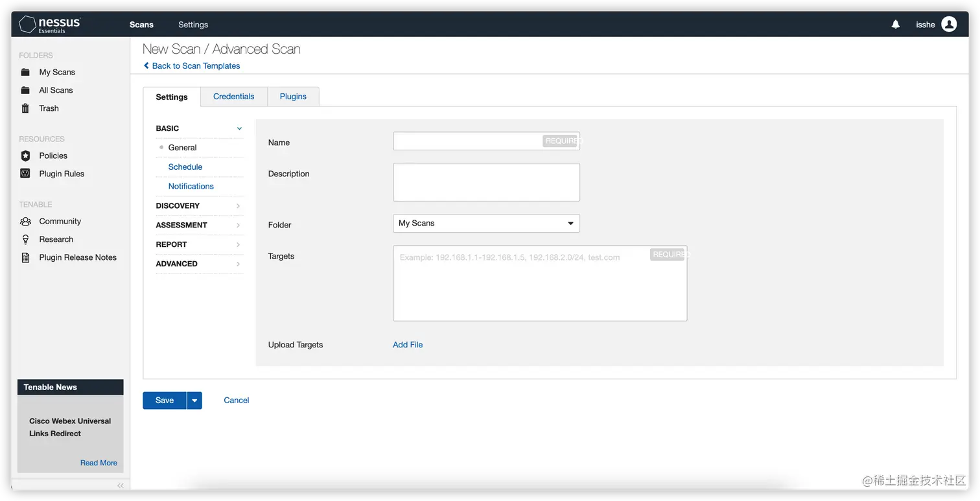
Task: Focus the Name input field
Action: 486,141
